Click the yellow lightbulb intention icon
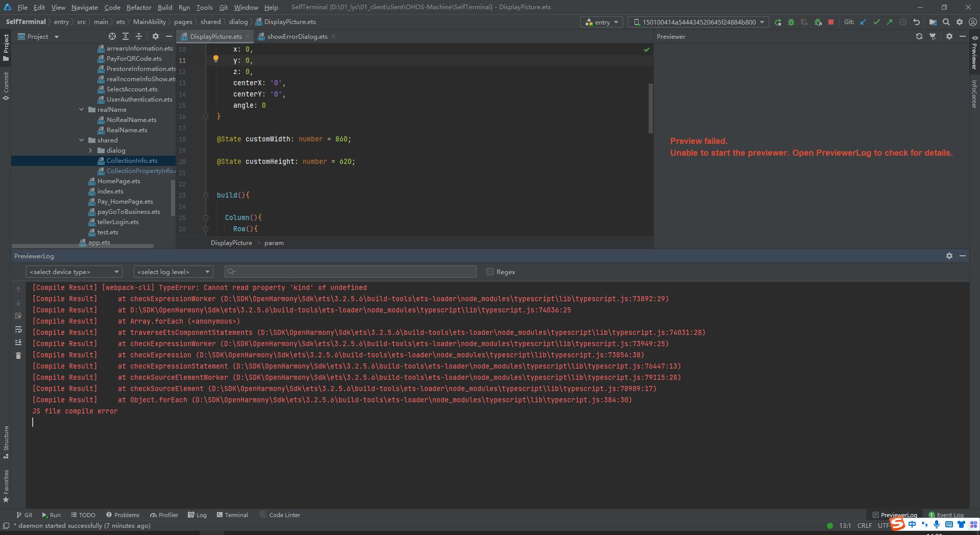This screenshot has height=535, width=980. point(216,59)
